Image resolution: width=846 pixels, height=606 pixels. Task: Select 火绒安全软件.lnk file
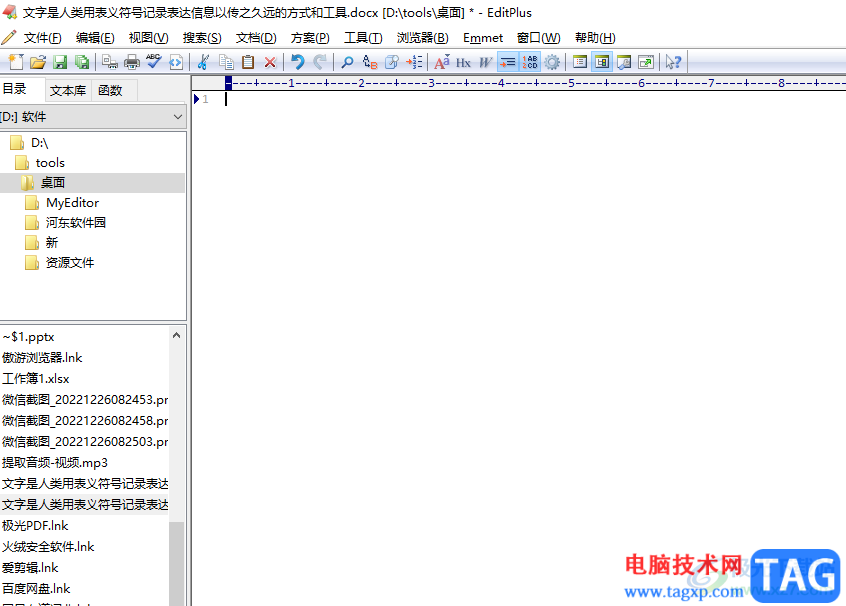(48, 547)
